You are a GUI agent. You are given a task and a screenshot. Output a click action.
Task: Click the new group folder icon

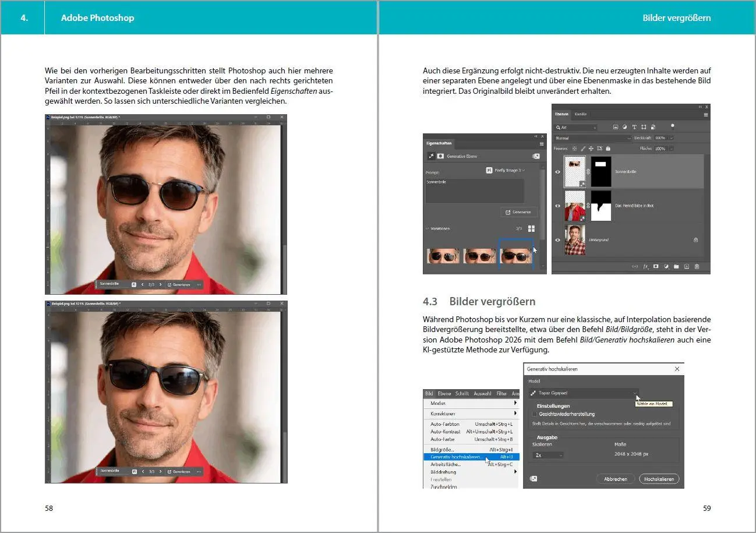click(x=676, y=266)
